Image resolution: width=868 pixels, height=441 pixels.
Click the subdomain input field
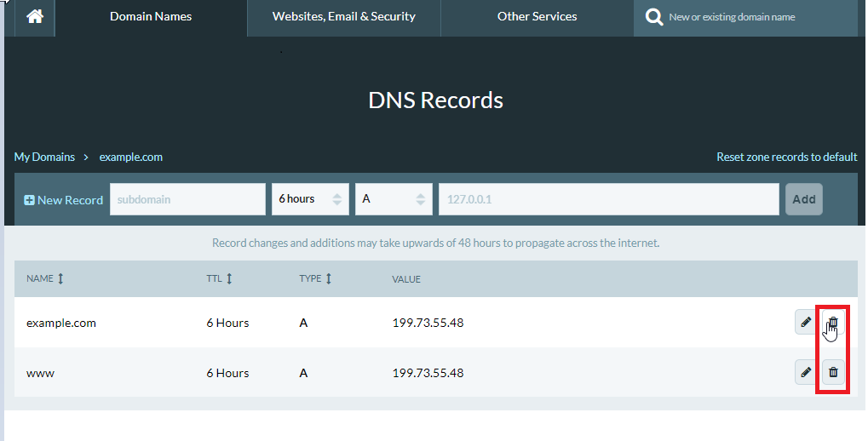(x=187, y=199)
